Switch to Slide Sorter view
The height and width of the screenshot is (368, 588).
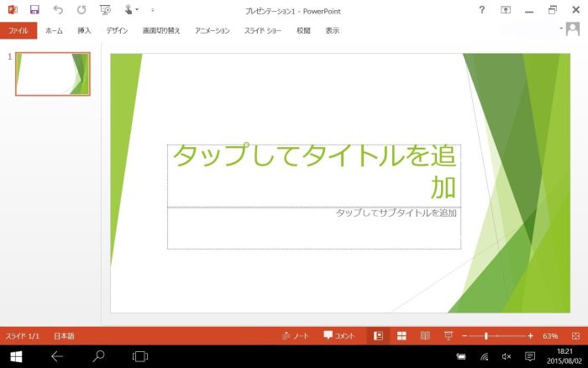click(402, 335)
